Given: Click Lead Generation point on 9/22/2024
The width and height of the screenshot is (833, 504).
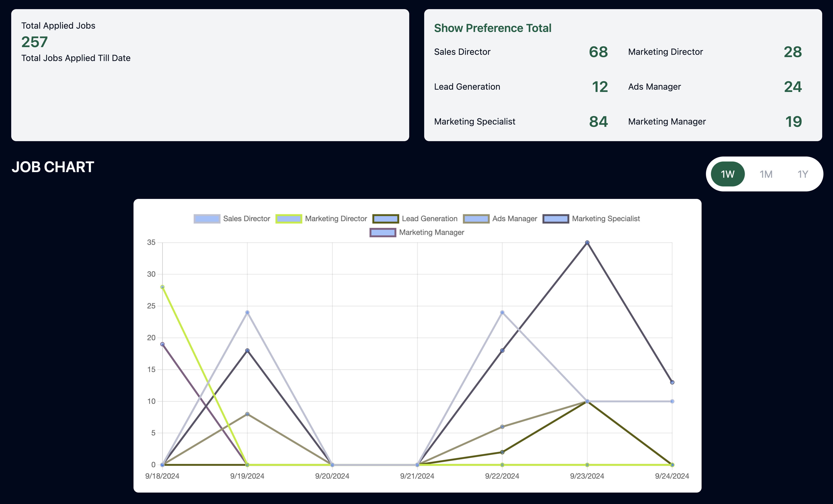Looking at the screenshot, I should click(502, 452).
